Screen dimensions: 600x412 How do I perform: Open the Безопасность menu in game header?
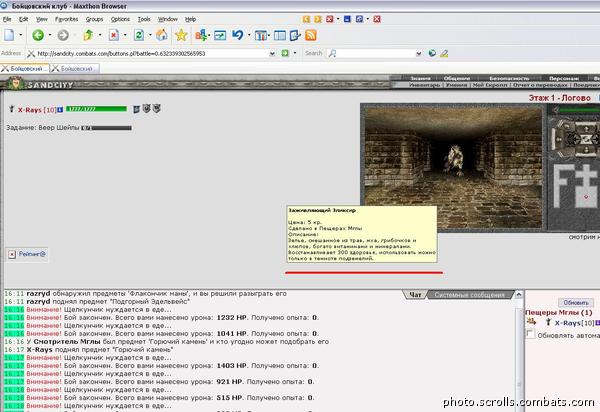tap(509, 78)
